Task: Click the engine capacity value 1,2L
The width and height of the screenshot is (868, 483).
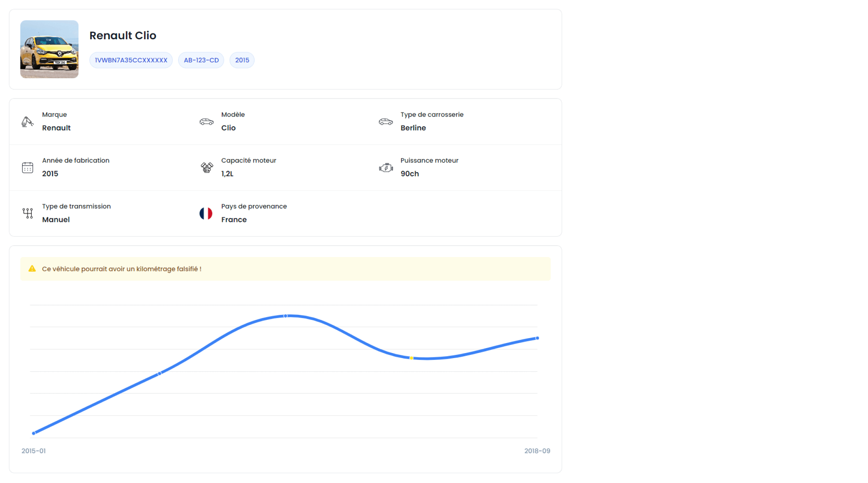Action: tap(227, 173)
